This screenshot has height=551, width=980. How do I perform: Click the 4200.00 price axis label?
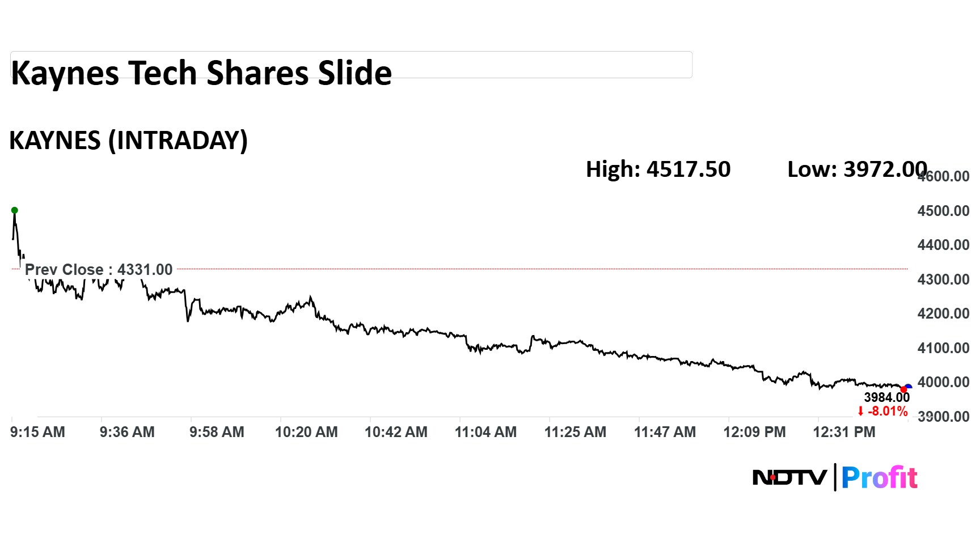[x=943, y=313]
